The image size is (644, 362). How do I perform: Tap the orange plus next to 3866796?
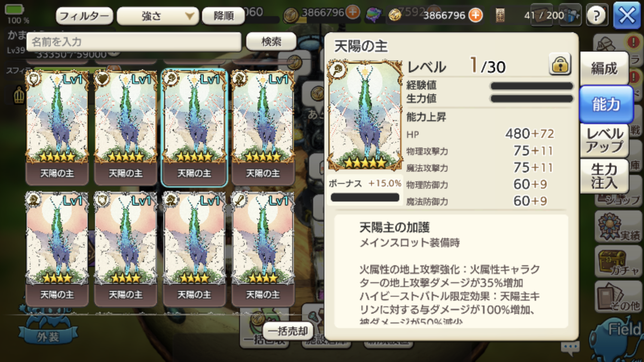coord(475,15)
